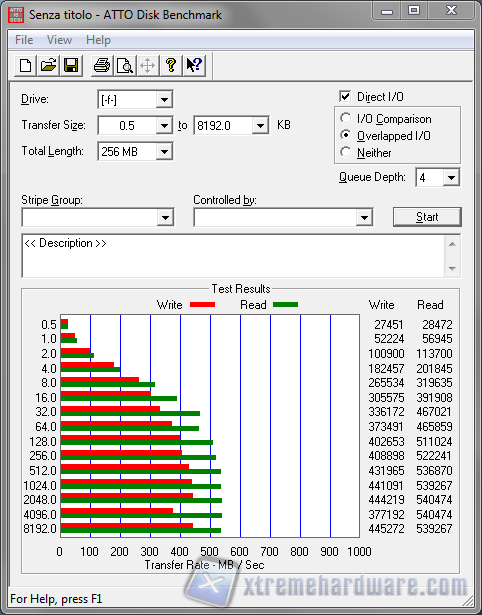Click the New document toolbar icon
Screen dimensions: 482x615
[x=26, y=65]
